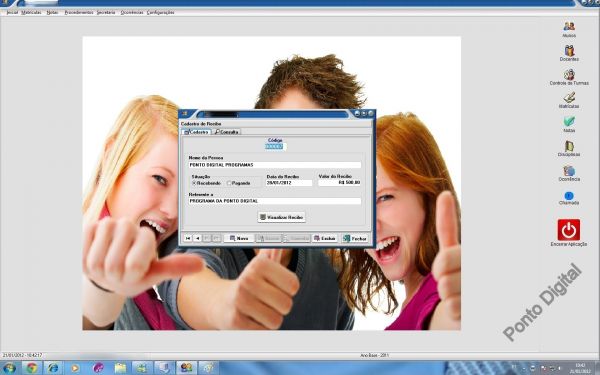Go to the previous record arrow
The width and height of the screenshot is (600, 375).
(197, 238)
